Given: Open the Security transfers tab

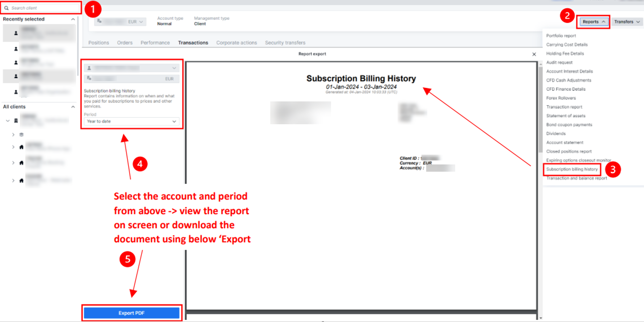Looking at the screenshot, I should coord(285,43).
